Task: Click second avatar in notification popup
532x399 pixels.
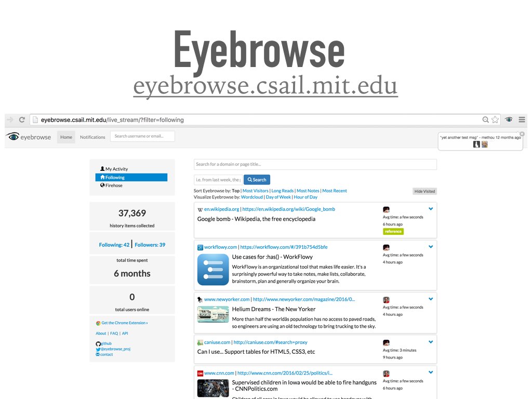Action: 485,144
